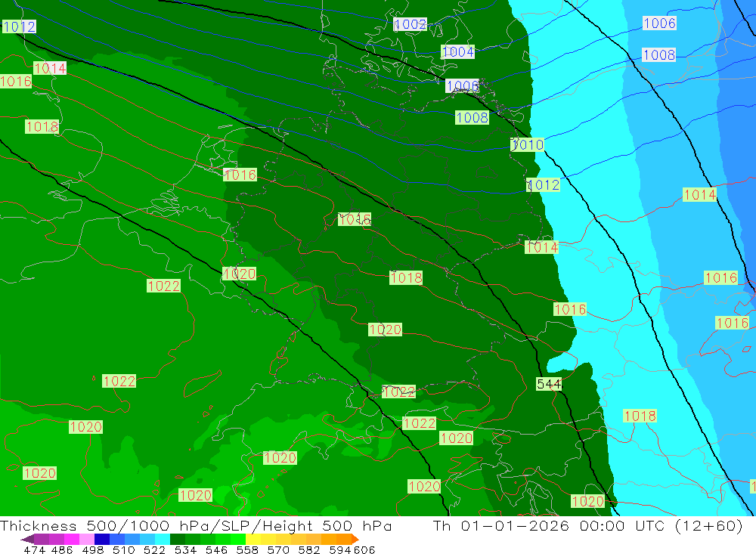Pick the magenta swatch in the legend
Screen dimensions: 756x554
click(72, 540)
